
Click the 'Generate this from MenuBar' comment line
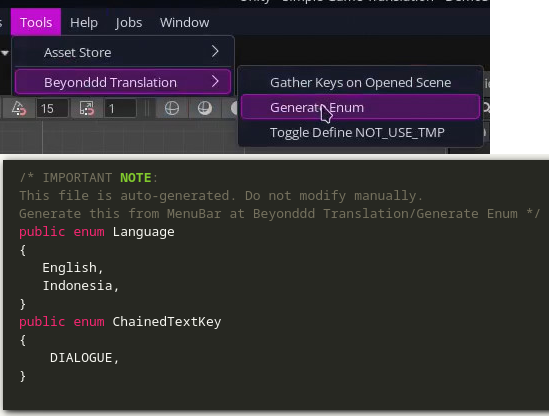(280, 214)
